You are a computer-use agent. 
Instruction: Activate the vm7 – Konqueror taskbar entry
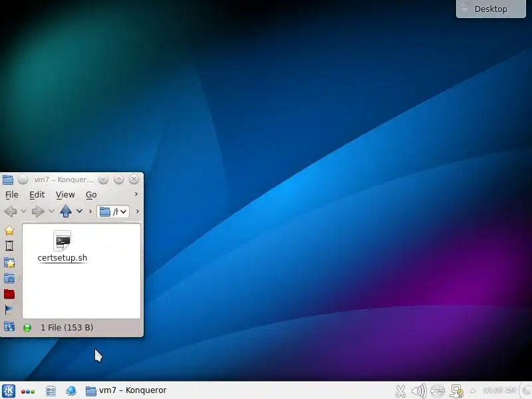[126, 390]
